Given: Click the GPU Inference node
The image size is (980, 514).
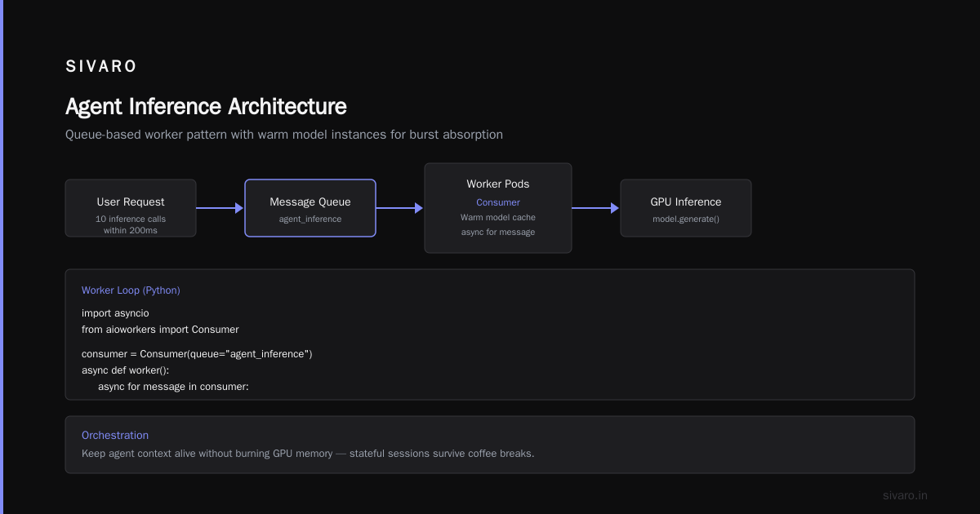Looking at the screenshot, I should point(686,208).
